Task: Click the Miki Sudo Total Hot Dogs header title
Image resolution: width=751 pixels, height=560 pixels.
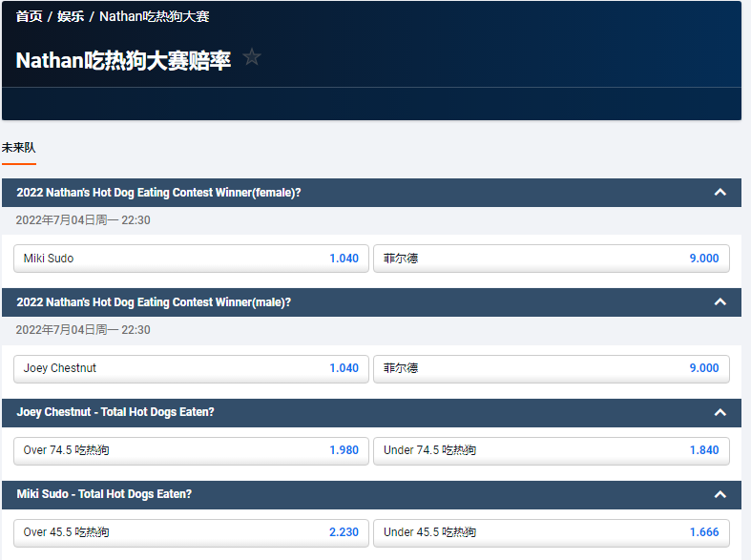Action: click(104, 494)
